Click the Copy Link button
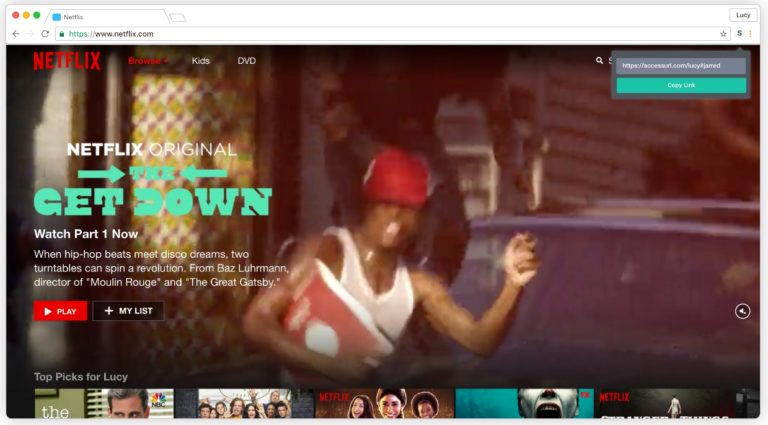The height and width of the screenshot is (425, 768). click(681, 85)
